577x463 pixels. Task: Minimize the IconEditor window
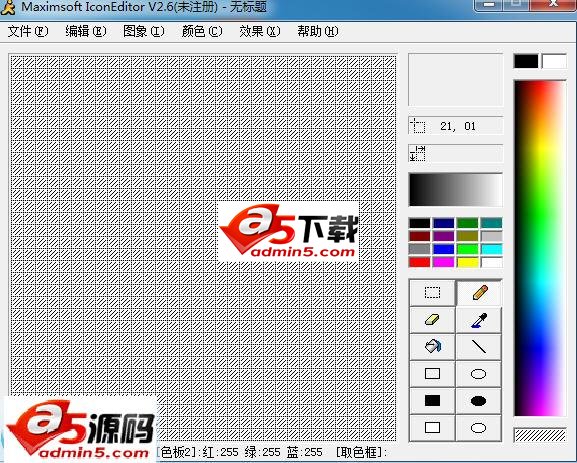coord(489,5)
